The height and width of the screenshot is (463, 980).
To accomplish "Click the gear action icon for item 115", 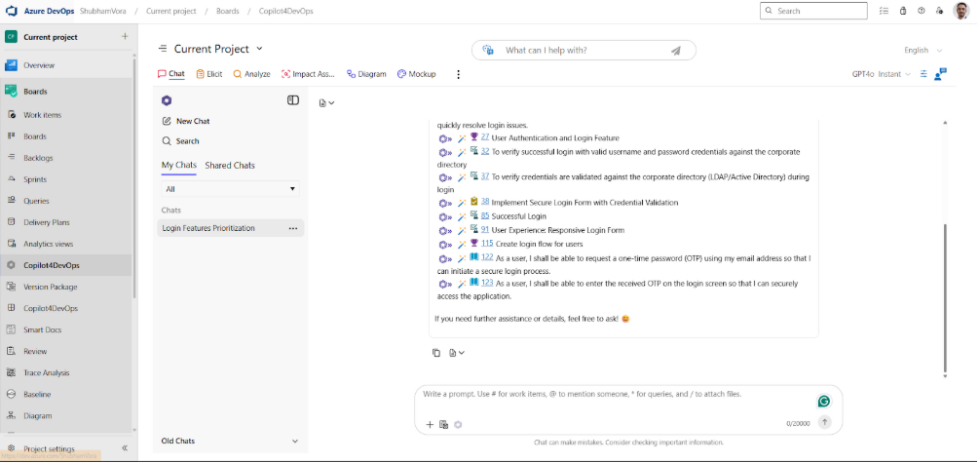I will click(445, 245).
